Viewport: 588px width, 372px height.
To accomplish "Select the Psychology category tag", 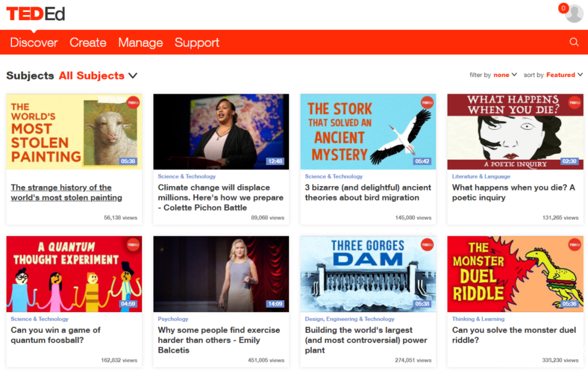I will 173,319.
